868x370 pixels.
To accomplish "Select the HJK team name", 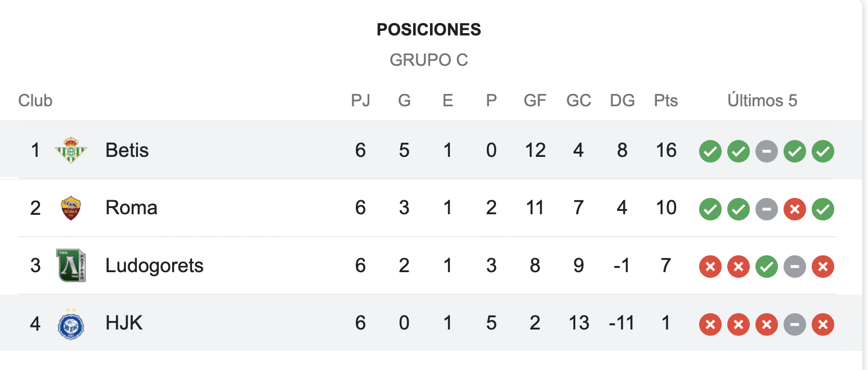I will (x=124, y=323).
